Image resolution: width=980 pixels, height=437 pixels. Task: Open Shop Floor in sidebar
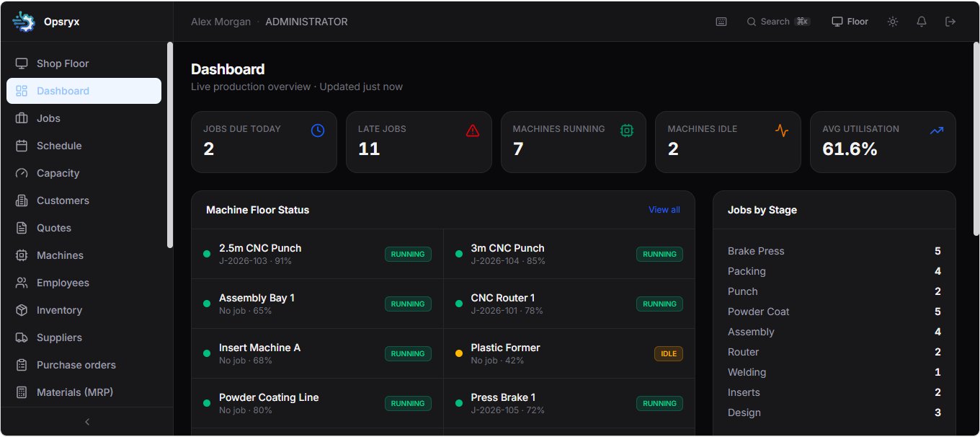click(84, 63)
